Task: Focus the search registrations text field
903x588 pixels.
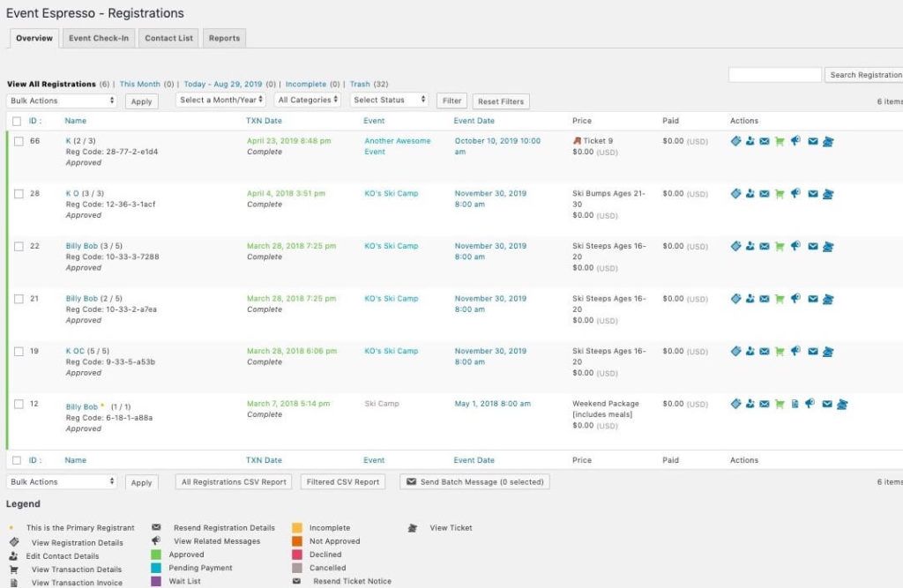Action: coord(774,75)
